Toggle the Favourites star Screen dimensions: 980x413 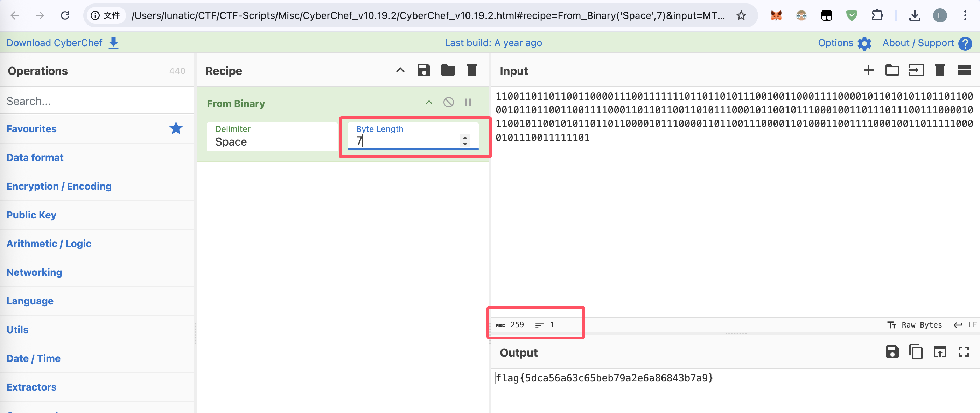click(176, 128)
